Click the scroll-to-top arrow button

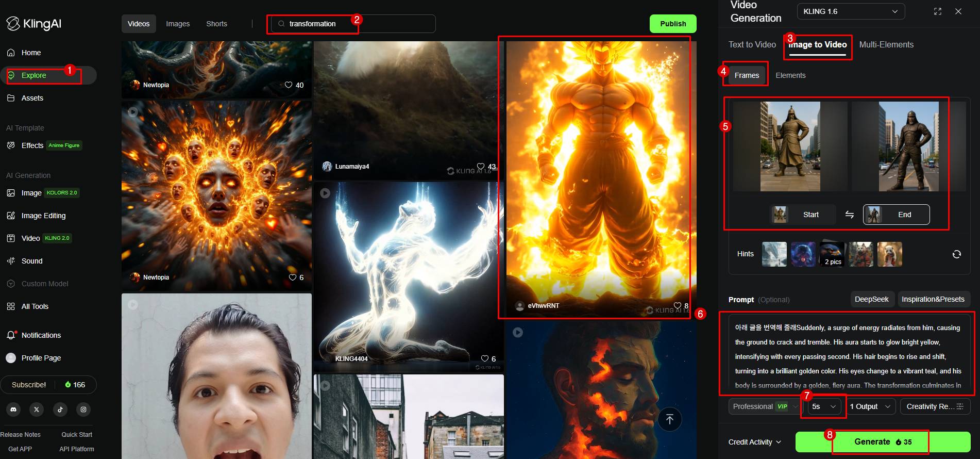pos(670,419)
